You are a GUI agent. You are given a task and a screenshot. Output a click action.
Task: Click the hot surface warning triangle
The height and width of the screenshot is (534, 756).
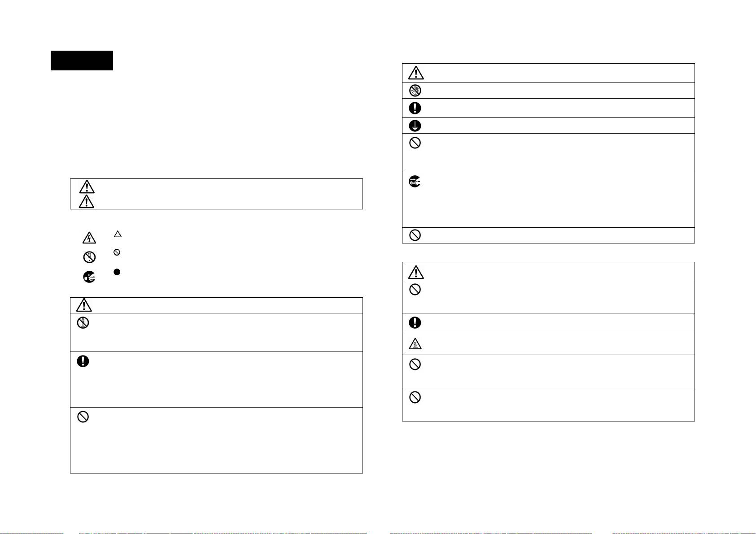click(415, 344)
